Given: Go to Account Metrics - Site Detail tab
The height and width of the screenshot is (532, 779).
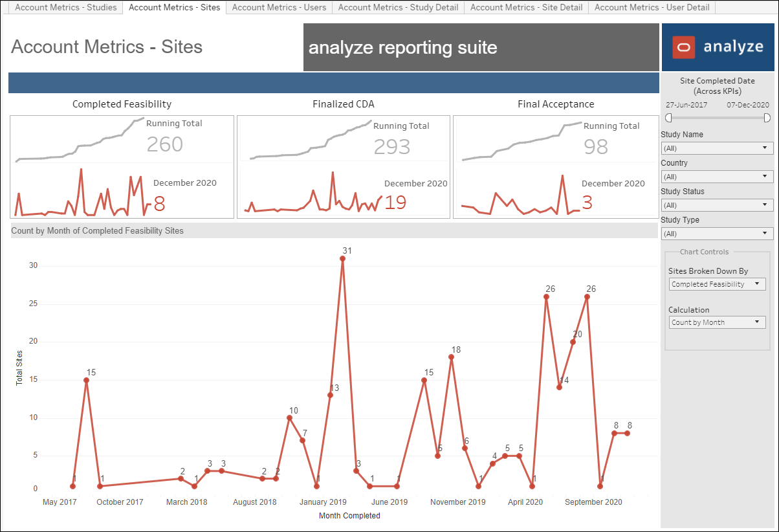Looking at the screenshot, I should [x=526, y=8].
